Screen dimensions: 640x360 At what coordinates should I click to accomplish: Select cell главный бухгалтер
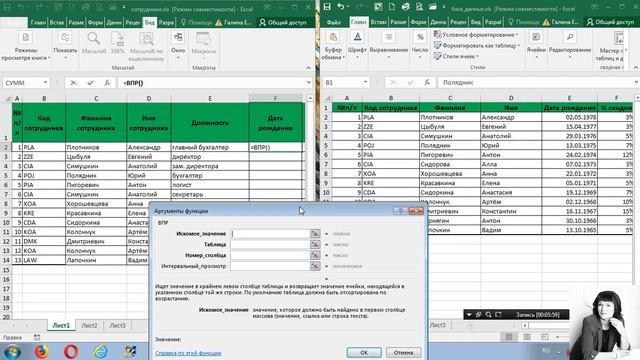[210, 147]
